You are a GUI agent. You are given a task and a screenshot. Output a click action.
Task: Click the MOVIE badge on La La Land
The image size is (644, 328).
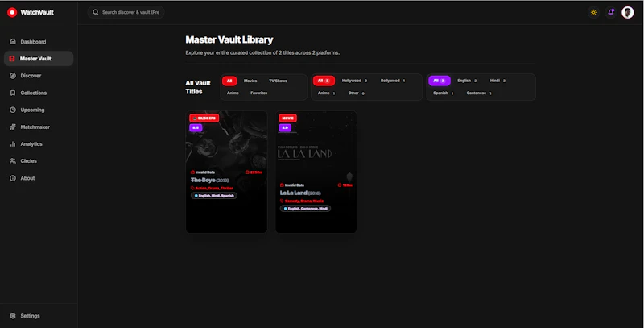[x=288, y=118]
